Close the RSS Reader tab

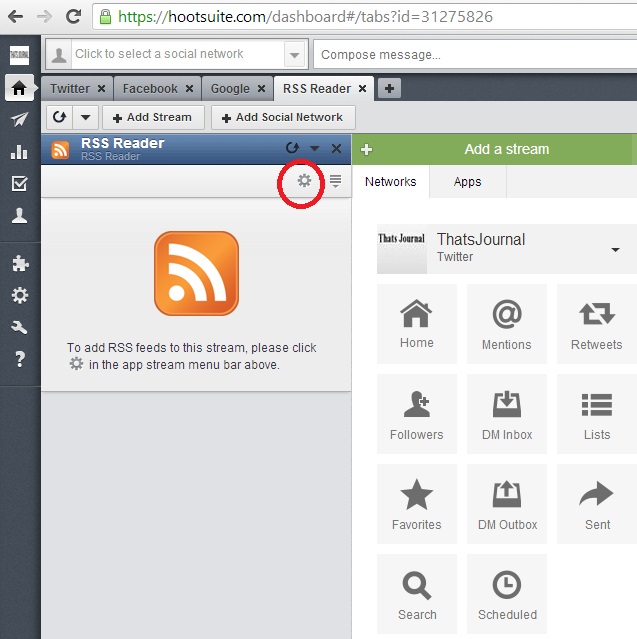(x=362, y=88)
